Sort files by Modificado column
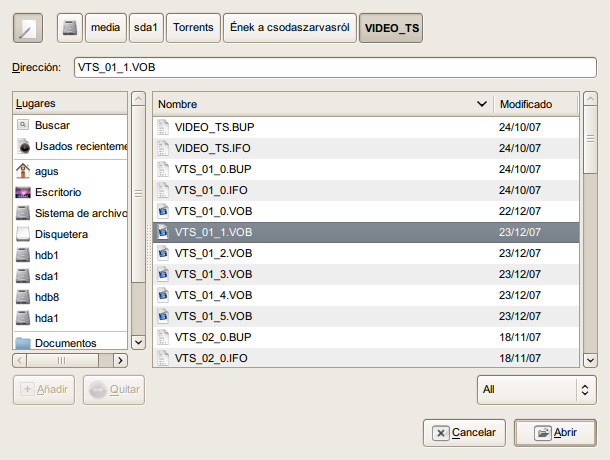This screenshot has height=460, width=610. [535, 104]
